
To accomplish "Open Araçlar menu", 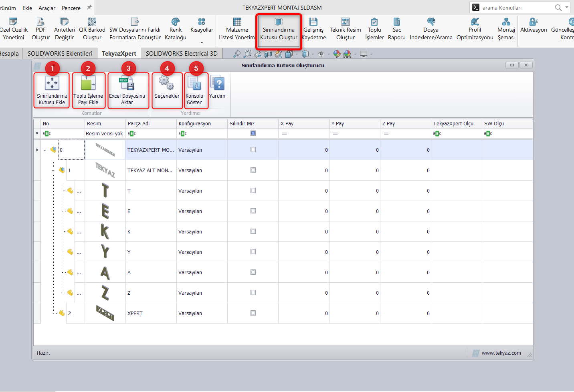I will 47,8.
